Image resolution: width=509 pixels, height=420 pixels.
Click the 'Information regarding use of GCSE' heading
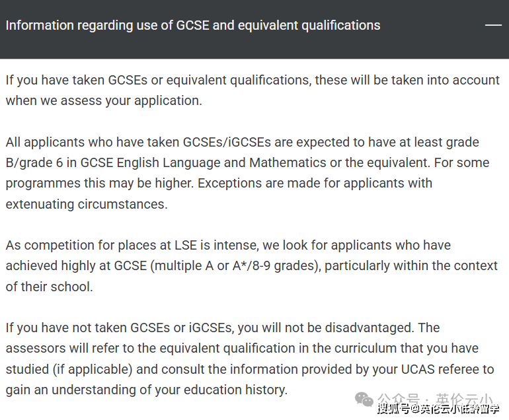click(193, 25)
